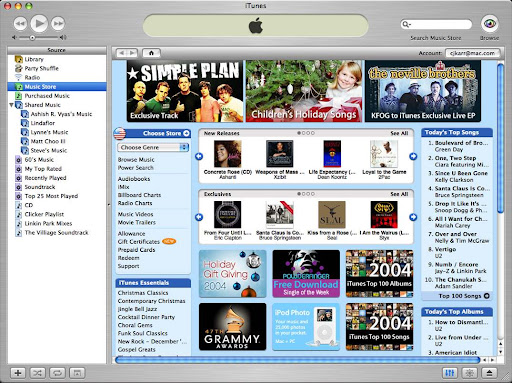
Task: Open the equalizer window
Action: pyautogui.click(x=450, y=373)
